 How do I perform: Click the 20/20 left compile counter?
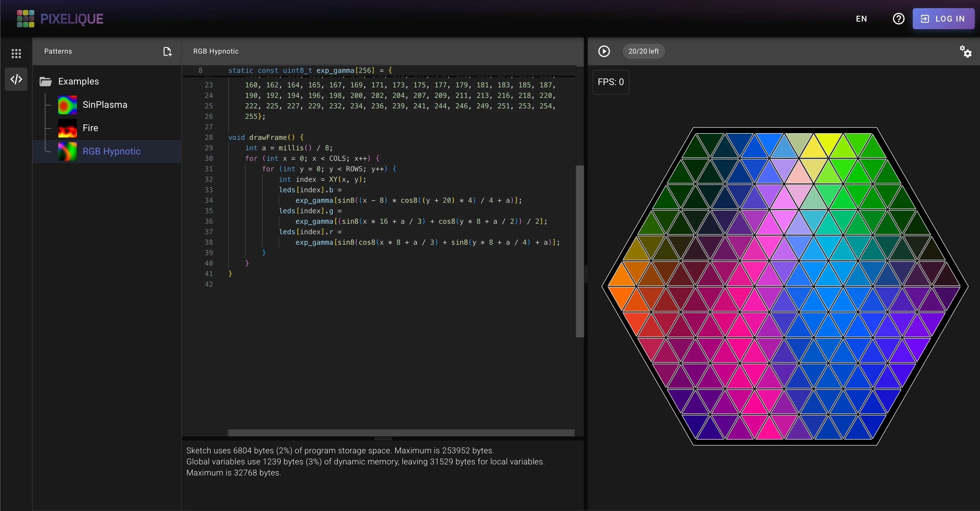pyautogui.click(x=643, y=51)
